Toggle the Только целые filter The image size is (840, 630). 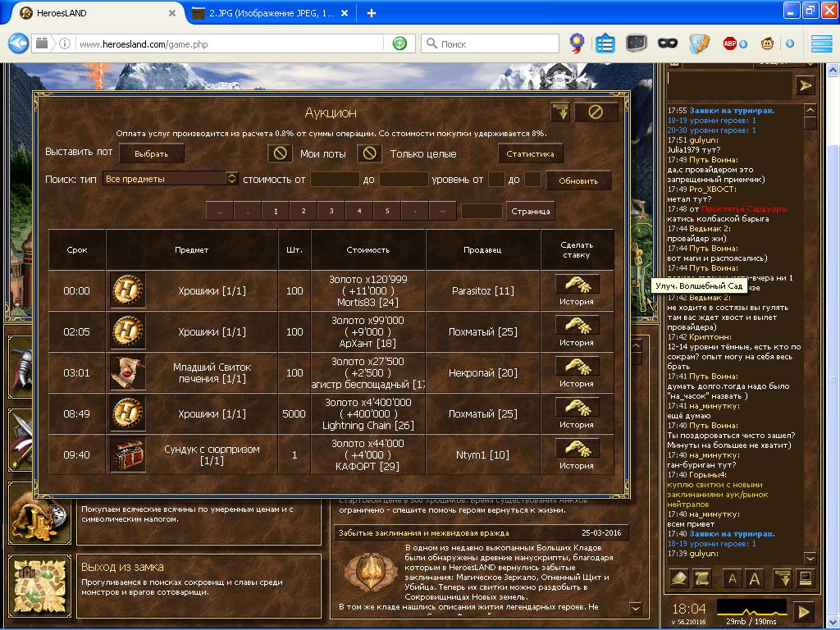(x=370, y=153)
